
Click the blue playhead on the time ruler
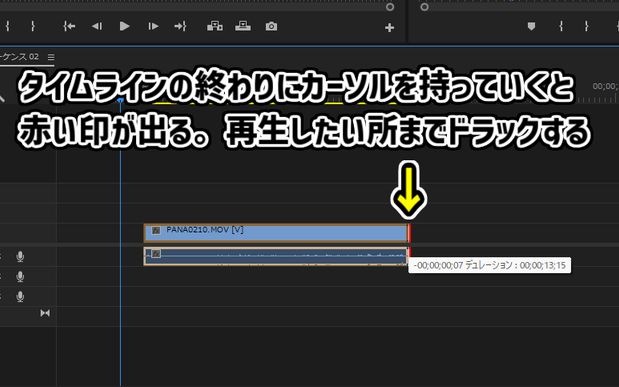point(120,101)
